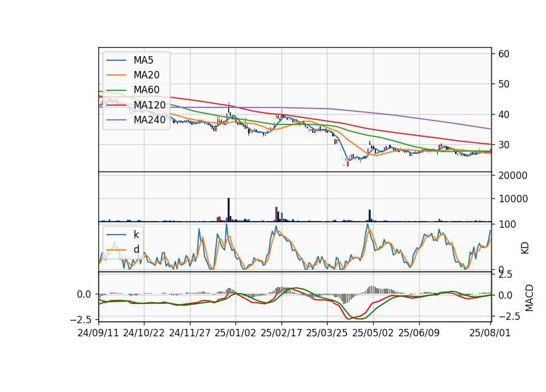Click the red volume bar near 25/02/17
Screen dimensions: 546x392
[x=276, y=214]
